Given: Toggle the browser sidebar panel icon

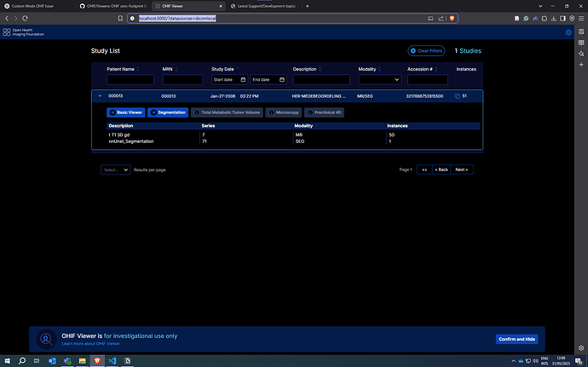Looking at the screenshot, I should click(x=563, y=19).
